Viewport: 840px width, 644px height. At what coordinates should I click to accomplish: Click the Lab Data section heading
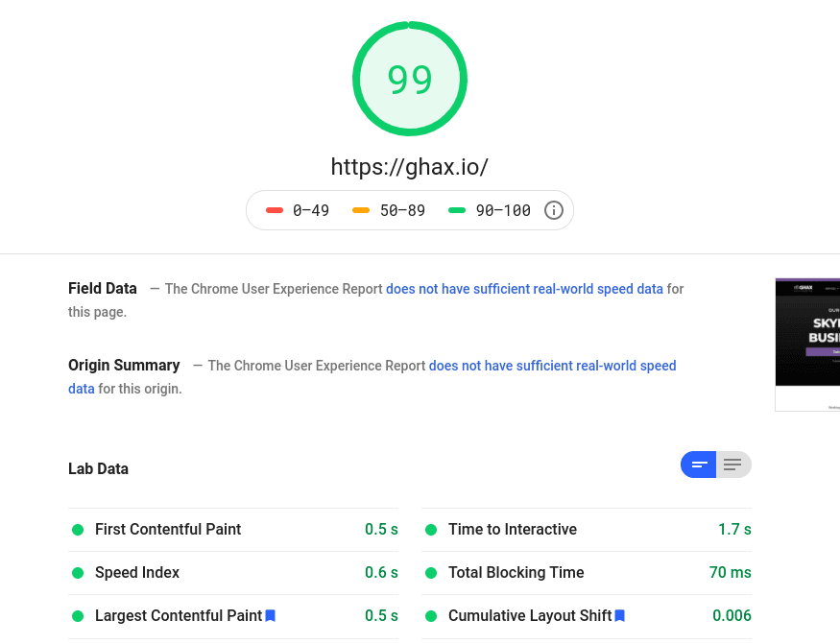pyautogui.click(x=98, y=468)
